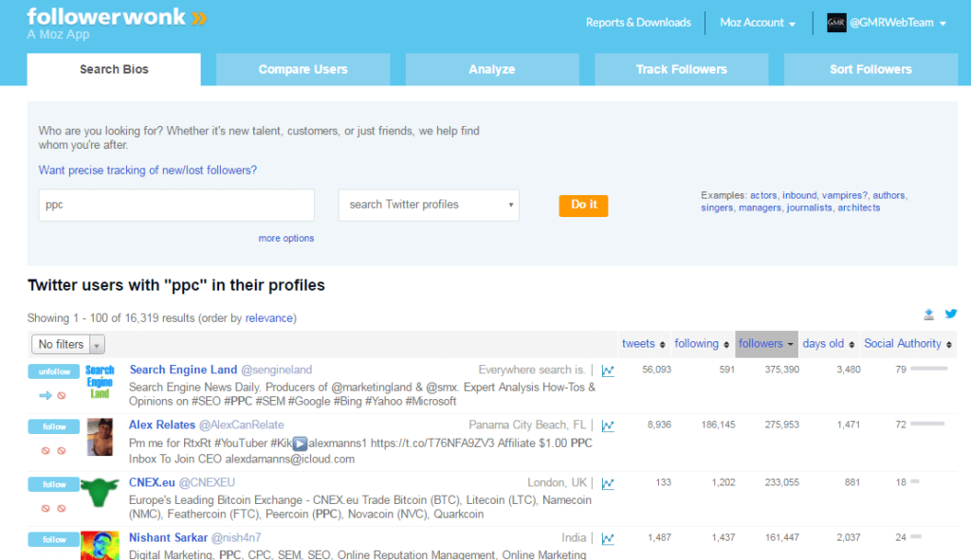Click the singers example link
The image size is (971, 560).
717,208
